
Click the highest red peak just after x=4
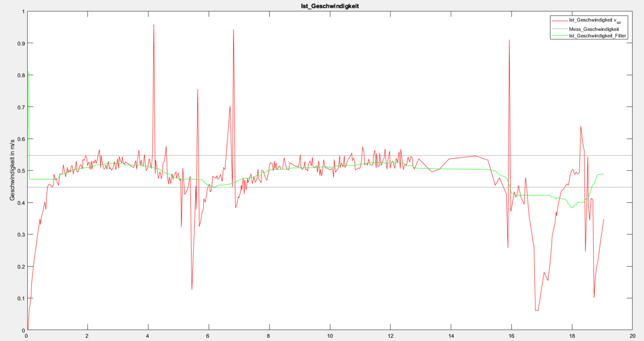154,25
